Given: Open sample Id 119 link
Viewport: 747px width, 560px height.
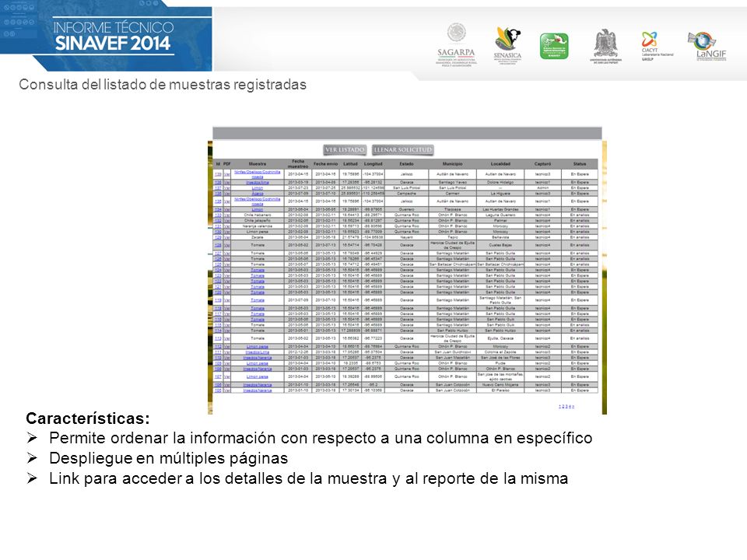Looking at the screenshot, I should click(218, 300).
